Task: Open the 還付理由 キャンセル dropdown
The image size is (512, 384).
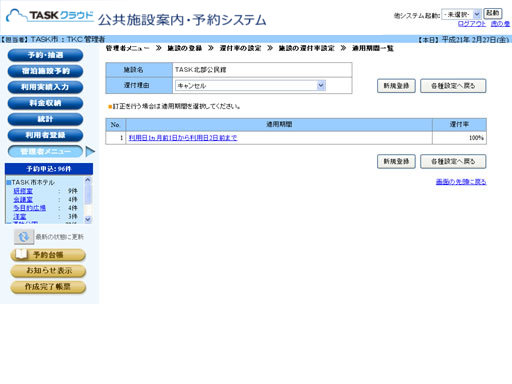Action: tap(250, 86)
